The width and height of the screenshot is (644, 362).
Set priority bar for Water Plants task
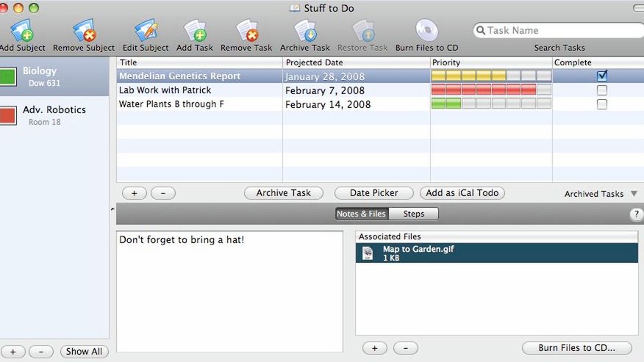[491, 104]
